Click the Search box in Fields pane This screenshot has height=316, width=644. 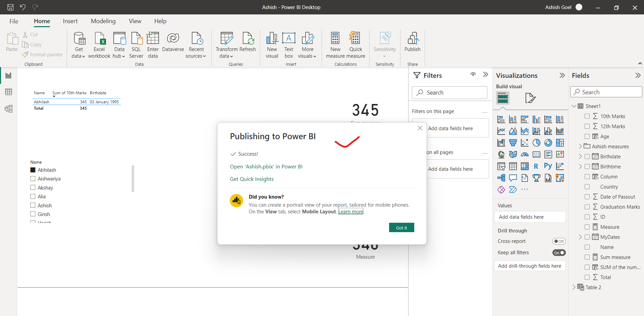click(x=606, y=92)
